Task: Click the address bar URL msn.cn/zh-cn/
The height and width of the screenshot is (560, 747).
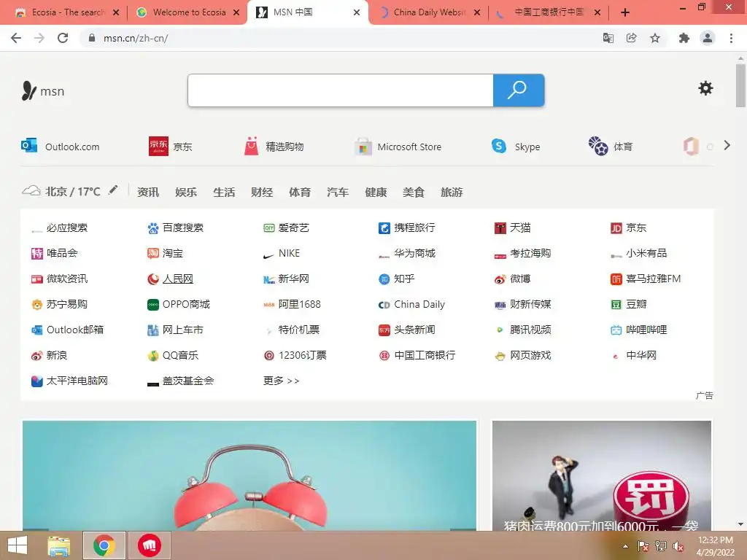Action: point(136,38)
